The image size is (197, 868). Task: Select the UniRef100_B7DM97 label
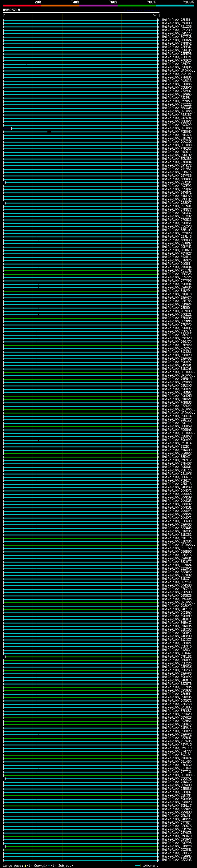(x=177, y=393)
